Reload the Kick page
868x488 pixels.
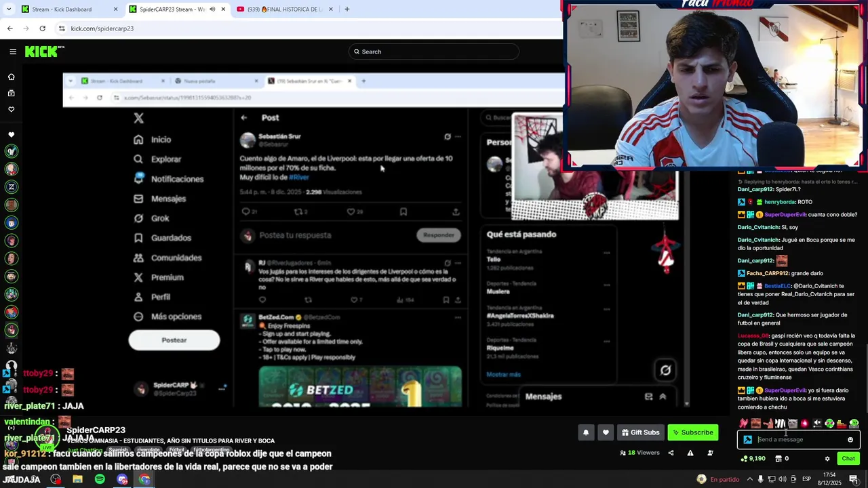click(42, 28)
